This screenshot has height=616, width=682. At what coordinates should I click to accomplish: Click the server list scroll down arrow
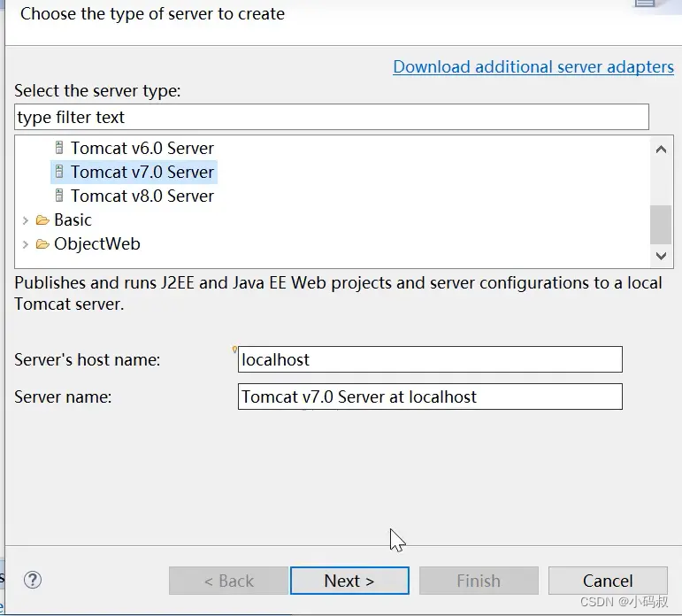661,256
